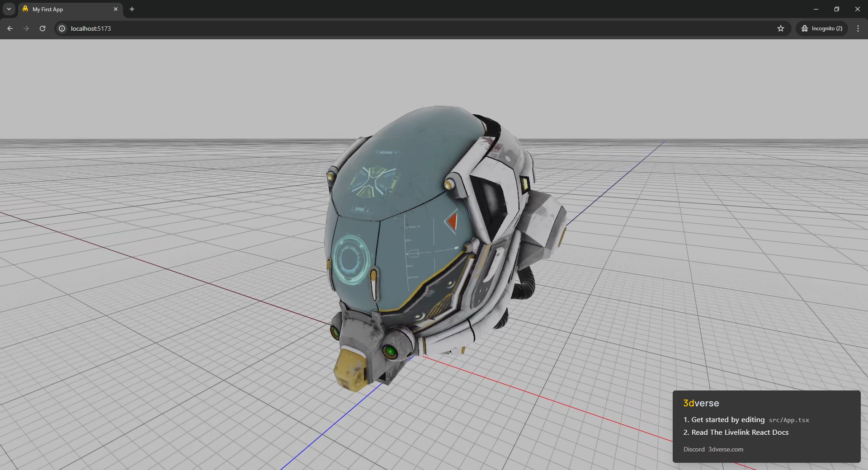Go back to the previous page
Viewport: 868px width, 470px height.
(x=10, y=28)
